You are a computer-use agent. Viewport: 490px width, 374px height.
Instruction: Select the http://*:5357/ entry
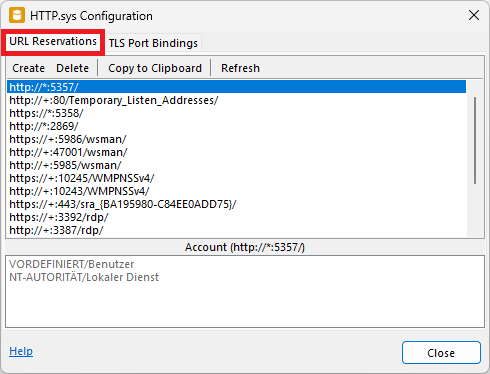[x=236, y=87]
